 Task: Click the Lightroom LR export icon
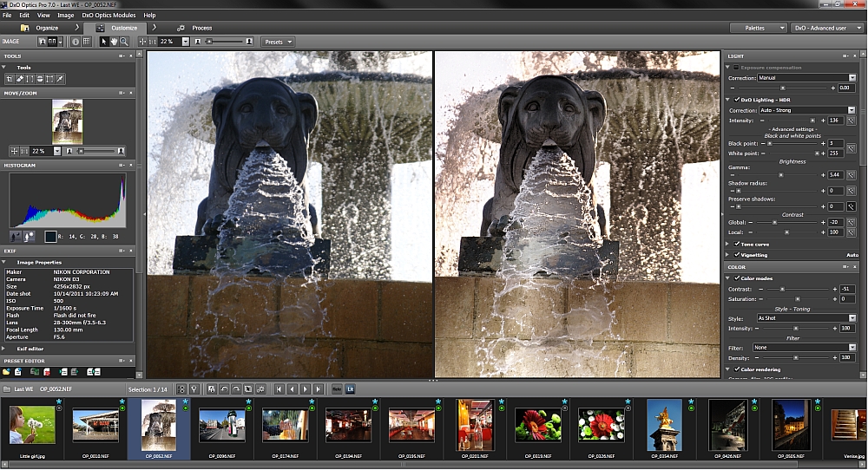350,389
